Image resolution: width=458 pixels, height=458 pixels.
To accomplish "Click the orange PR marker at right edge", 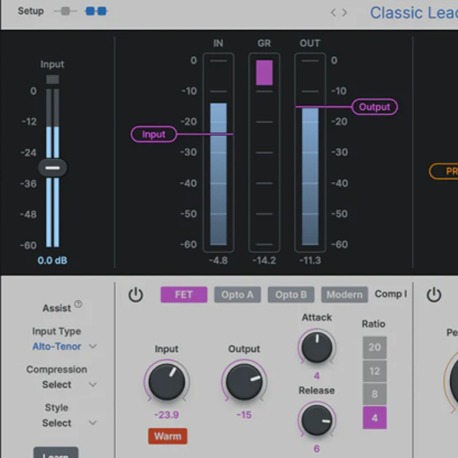I will click(x=444, y=171).
